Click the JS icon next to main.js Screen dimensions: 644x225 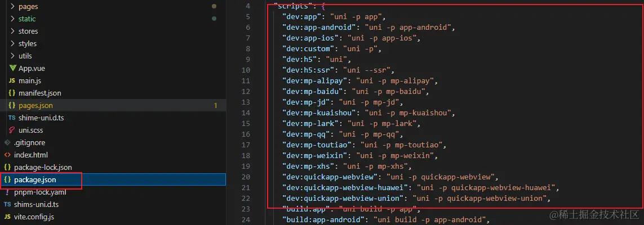[x=11, y=81]
